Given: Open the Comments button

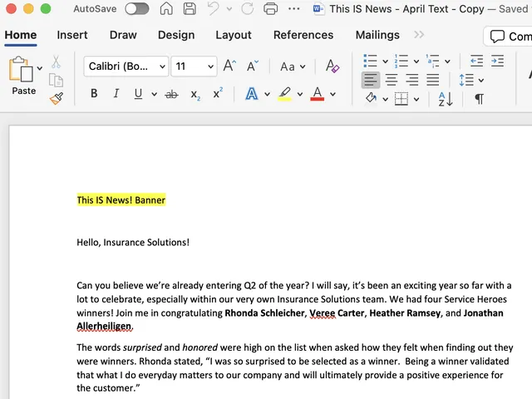Looking at the screenshot, I should point(508,36).
